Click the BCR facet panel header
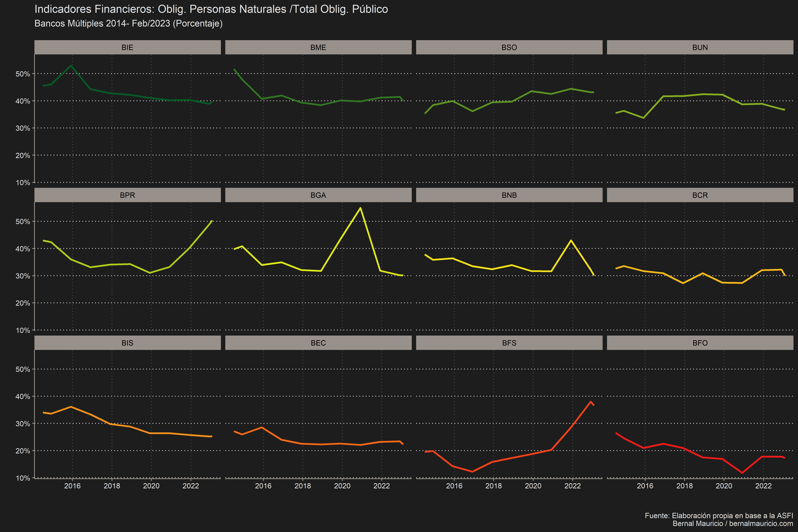This screenshot has height=532, width=798. tap(700, 195)
